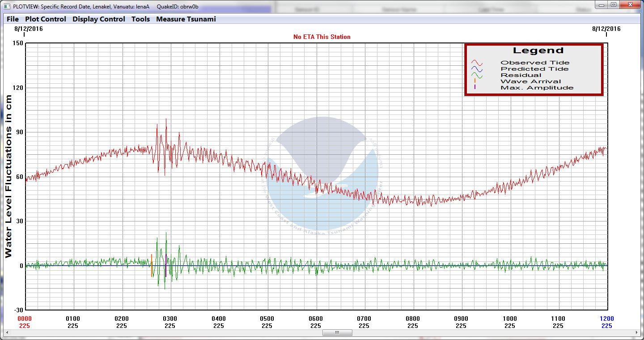The height and width of the screenshot is (340, 644).
Task: Open the Plot Control menu
Action: point(45,19)
